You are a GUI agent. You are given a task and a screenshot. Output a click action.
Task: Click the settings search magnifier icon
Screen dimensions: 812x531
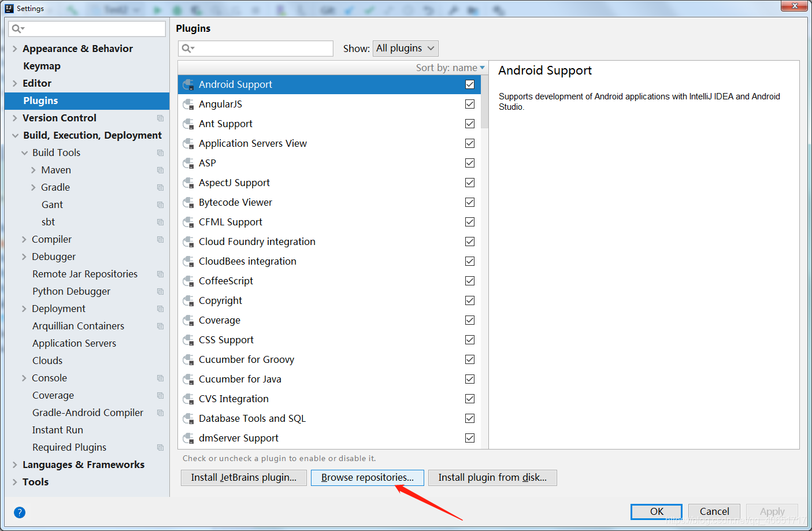click(x=18, y=28)
